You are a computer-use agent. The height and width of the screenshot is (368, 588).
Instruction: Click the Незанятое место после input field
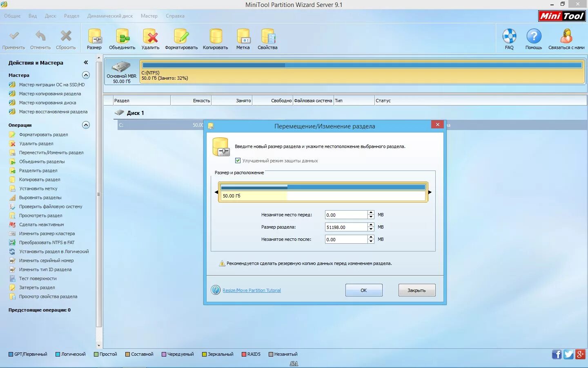346,239
